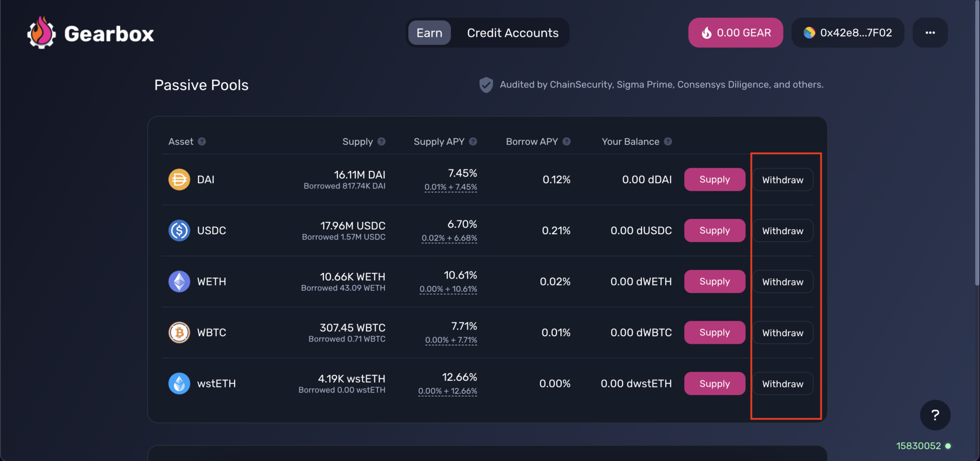The height and width of the screenshot is (461, 980).
Task: Open the Credit Accounts tab
Action: tap(512, 33)
